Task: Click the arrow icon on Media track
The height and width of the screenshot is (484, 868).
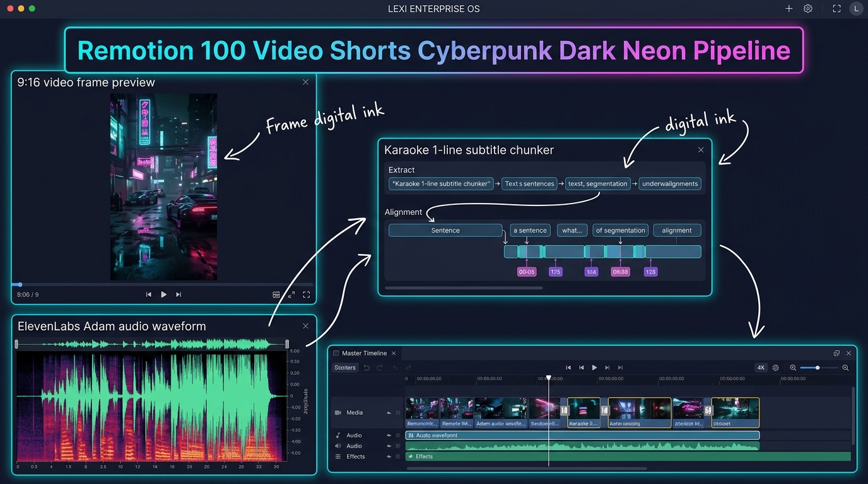Action: (389, 413)
